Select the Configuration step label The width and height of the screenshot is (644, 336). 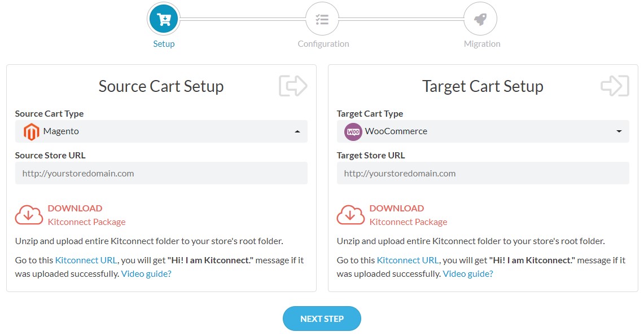(323, 44)
